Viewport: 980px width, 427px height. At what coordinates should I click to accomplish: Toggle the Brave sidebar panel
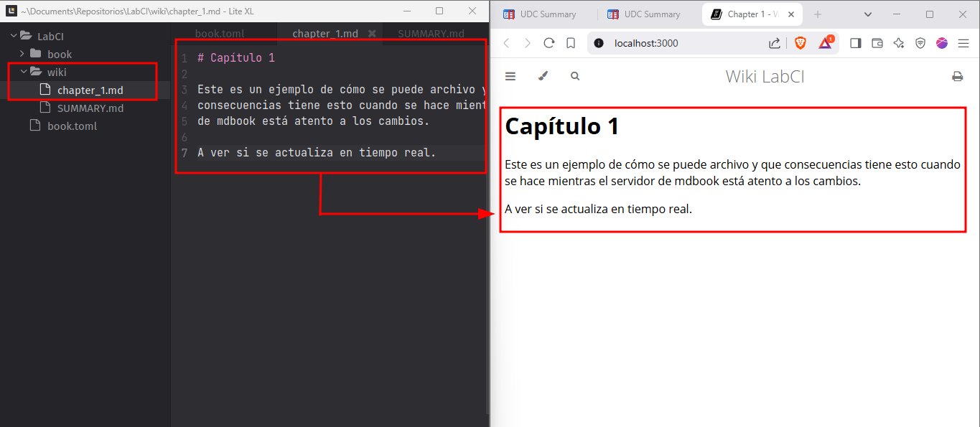[x=855, y=43]
